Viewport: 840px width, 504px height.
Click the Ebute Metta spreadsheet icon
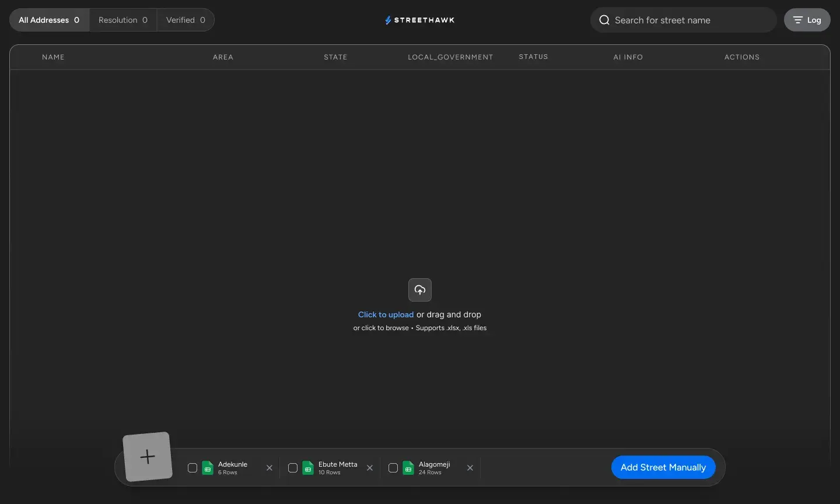308,468
